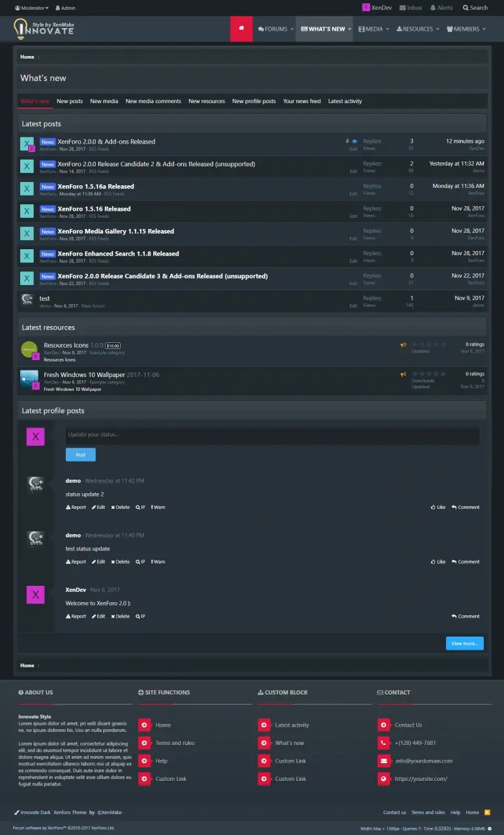Report the 'status update 2' post
Image resolution: width=504 pixels, height=835 pixels.
(76, 507)
